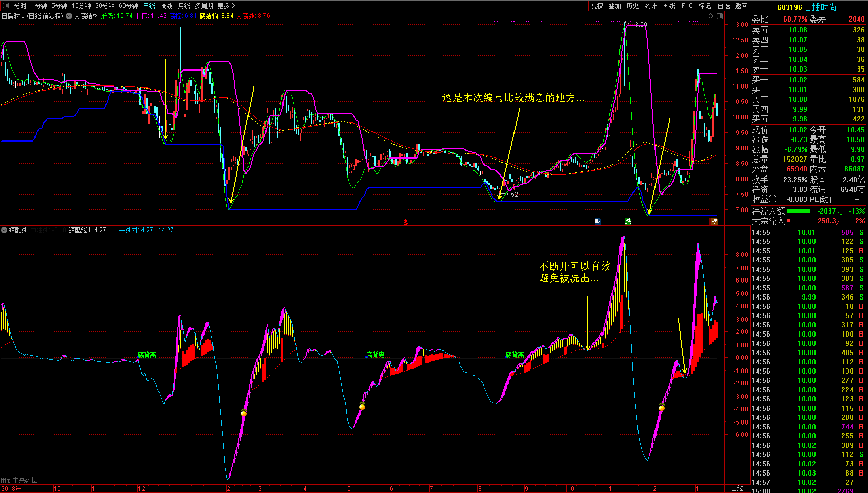
Task: Toggle the 标记 mark button
Action: pyautogui.click(x=704, y=6)
